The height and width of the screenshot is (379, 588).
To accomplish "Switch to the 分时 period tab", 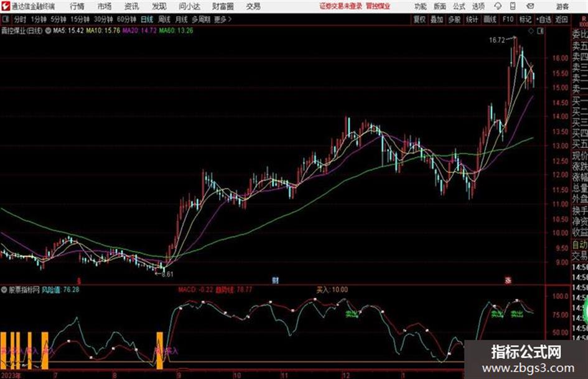I will (x=21, y=19).
